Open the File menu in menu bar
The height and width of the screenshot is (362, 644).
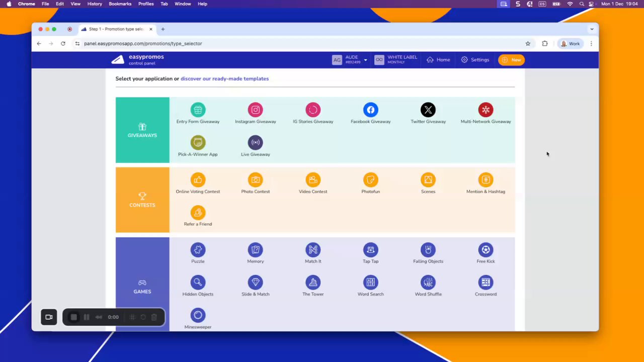point(45,4)
